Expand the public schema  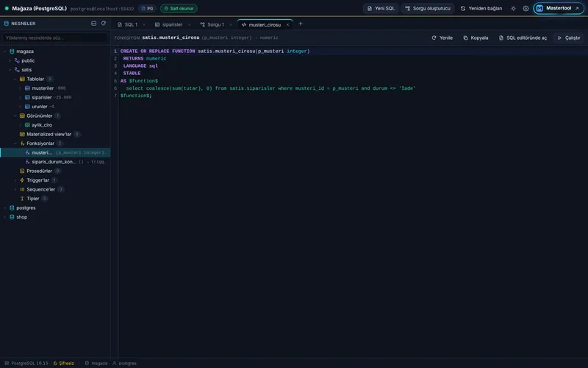tap(10, 60)
